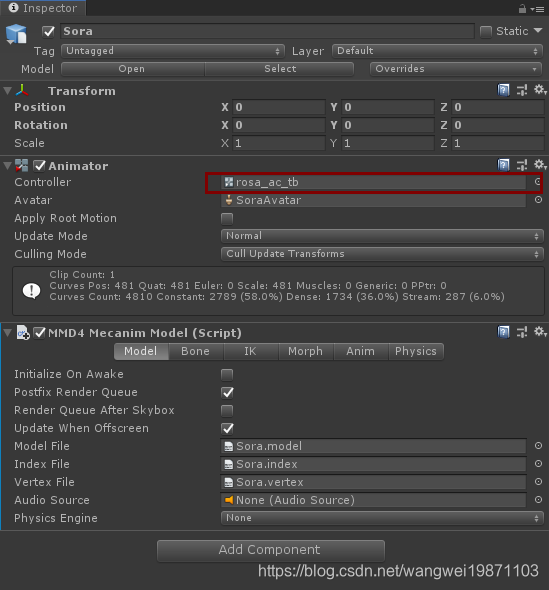Switch to the Physics tab
Image resolution: width=549 pixels, height=590 pixels.
tap(416, 351)
